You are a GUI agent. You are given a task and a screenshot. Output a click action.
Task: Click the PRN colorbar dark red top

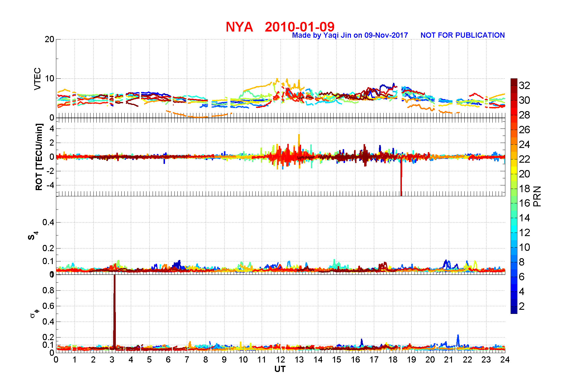click(514, 81)
